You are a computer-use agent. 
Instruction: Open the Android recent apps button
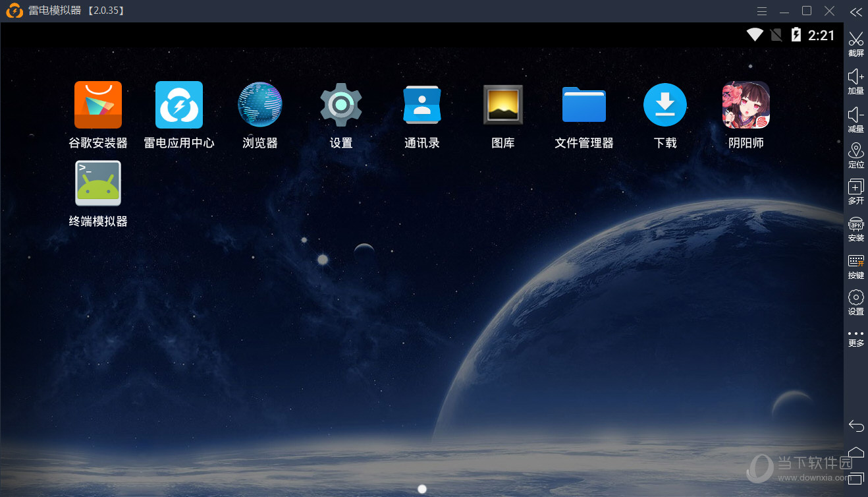tap(856, 478)
